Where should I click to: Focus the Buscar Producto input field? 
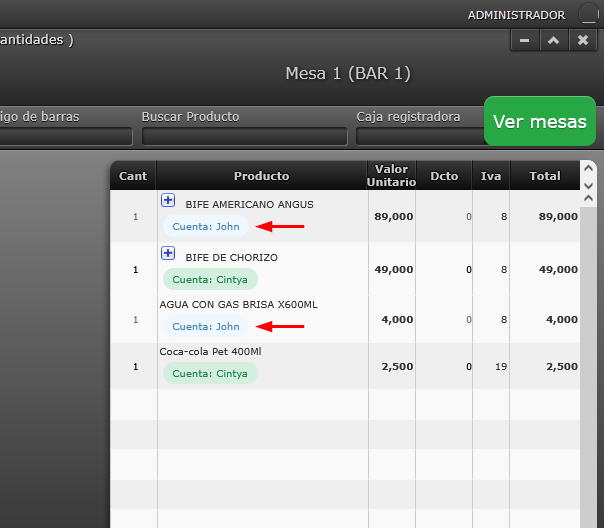click(x=245, y=136)
